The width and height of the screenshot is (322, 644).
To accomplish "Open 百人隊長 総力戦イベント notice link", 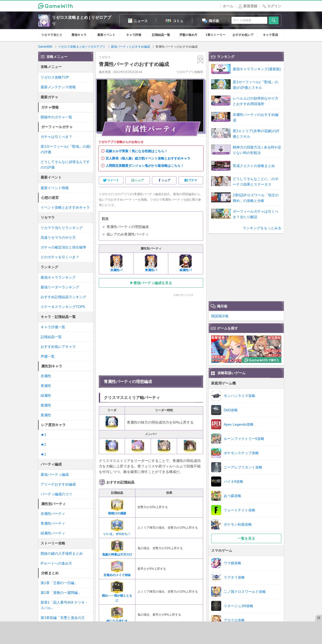I will point(148,158).
